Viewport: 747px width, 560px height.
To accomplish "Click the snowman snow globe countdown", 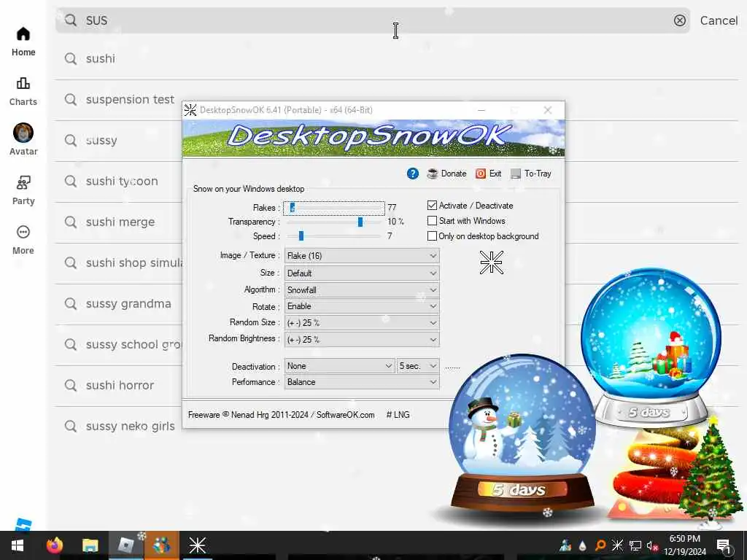I will 522,433.
